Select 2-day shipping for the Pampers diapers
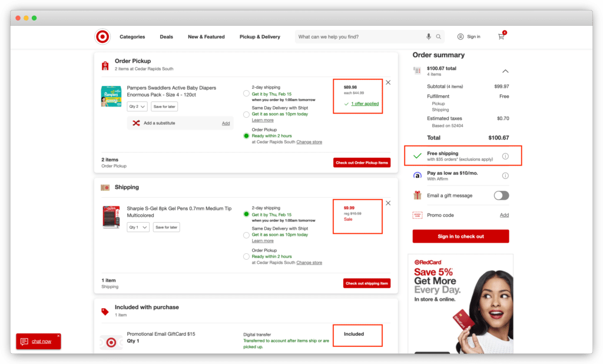 246,93
